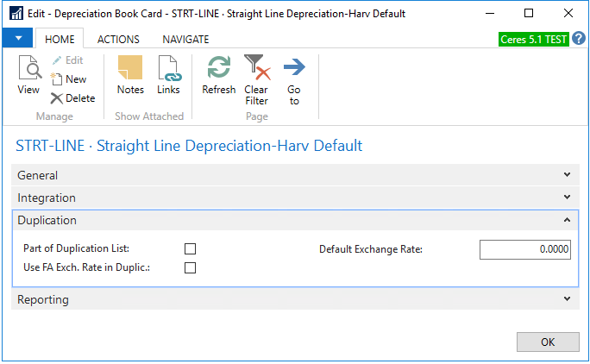This screenshot has width=590, height=364.
Task: Click the Delete icon in Manage group
Action: pyautogui.click(x=57, y=98)
